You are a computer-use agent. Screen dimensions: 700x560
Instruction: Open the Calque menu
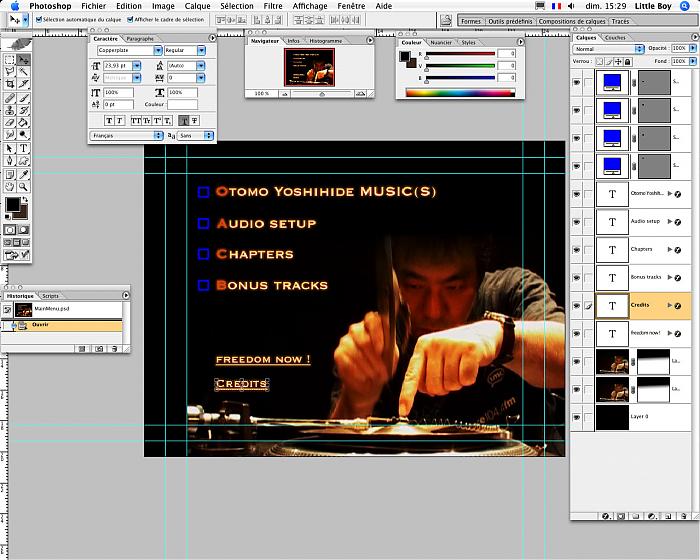[197, 6]
